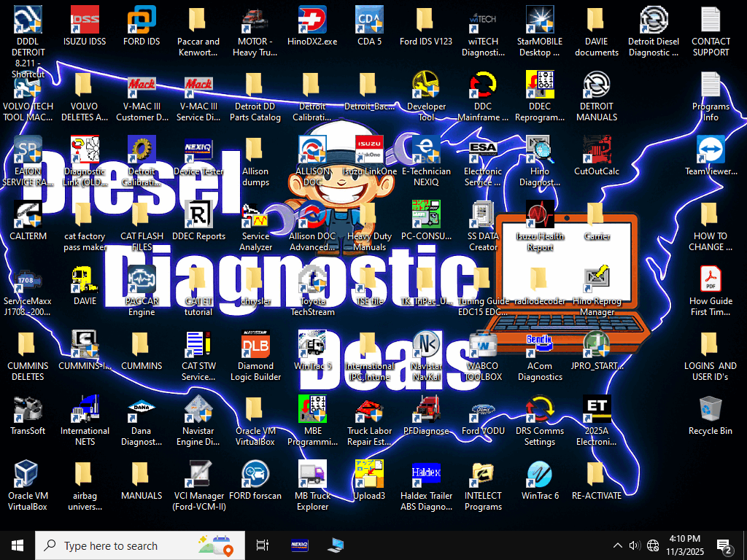Open the notification center icon
The image size is (747, 560).
pyautogui.click(x=725, y=545)
